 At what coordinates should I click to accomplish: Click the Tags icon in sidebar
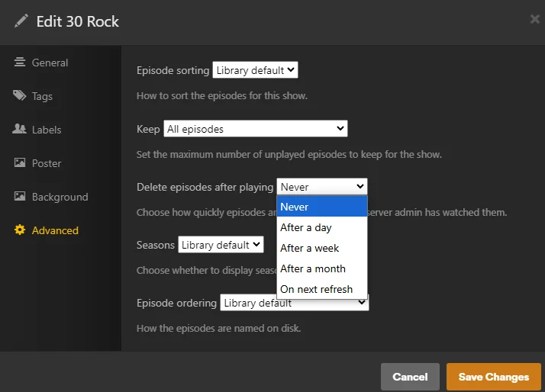pos(20,95)
